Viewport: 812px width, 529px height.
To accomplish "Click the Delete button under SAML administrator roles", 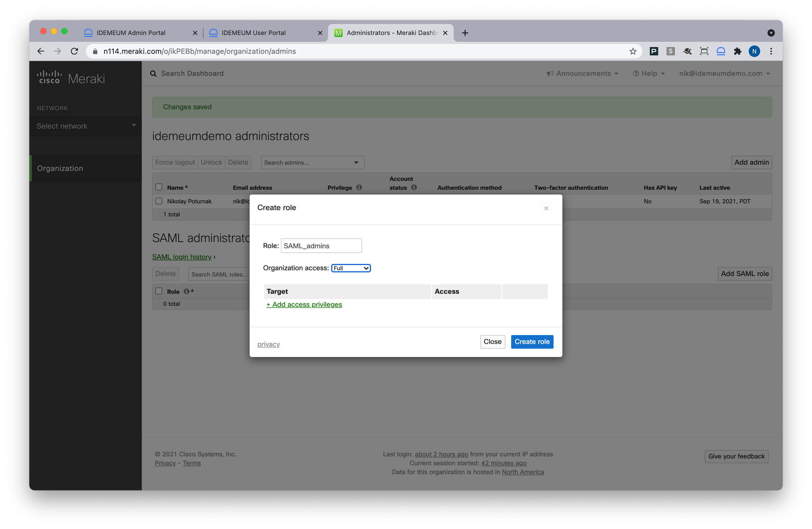I will [166, 273].
